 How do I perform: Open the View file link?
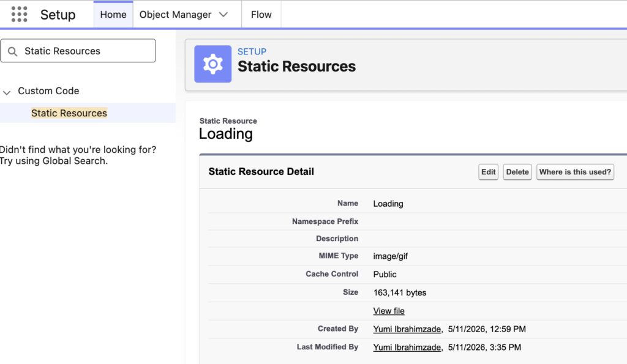pos(389,311)
